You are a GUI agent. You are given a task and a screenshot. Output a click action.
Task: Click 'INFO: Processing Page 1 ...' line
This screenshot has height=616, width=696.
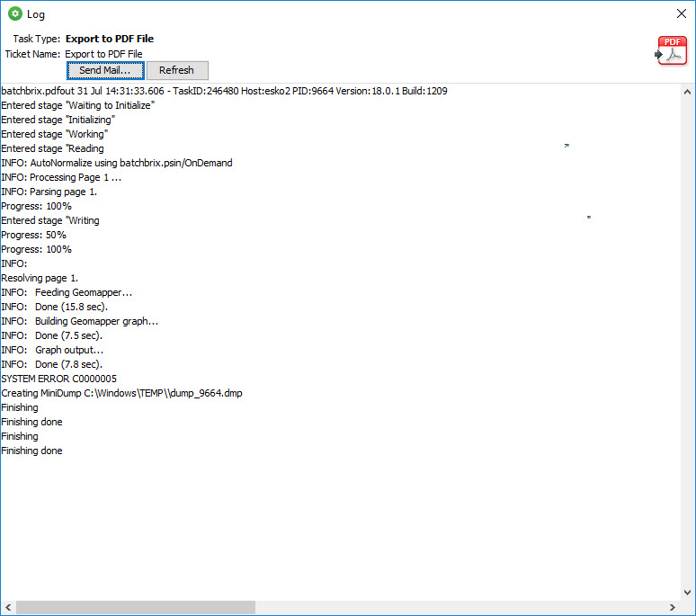61,177
